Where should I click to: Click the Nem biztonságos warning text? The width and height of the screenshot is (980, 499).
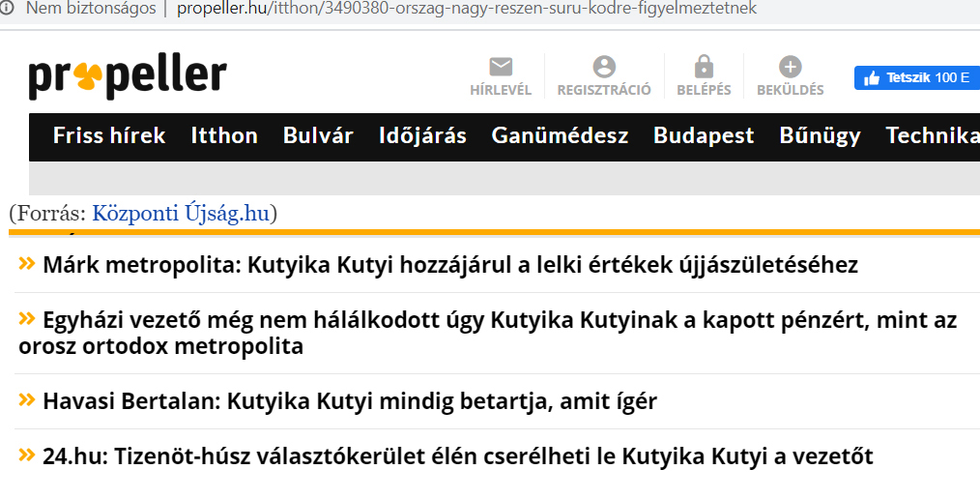[x=91, y=9]
